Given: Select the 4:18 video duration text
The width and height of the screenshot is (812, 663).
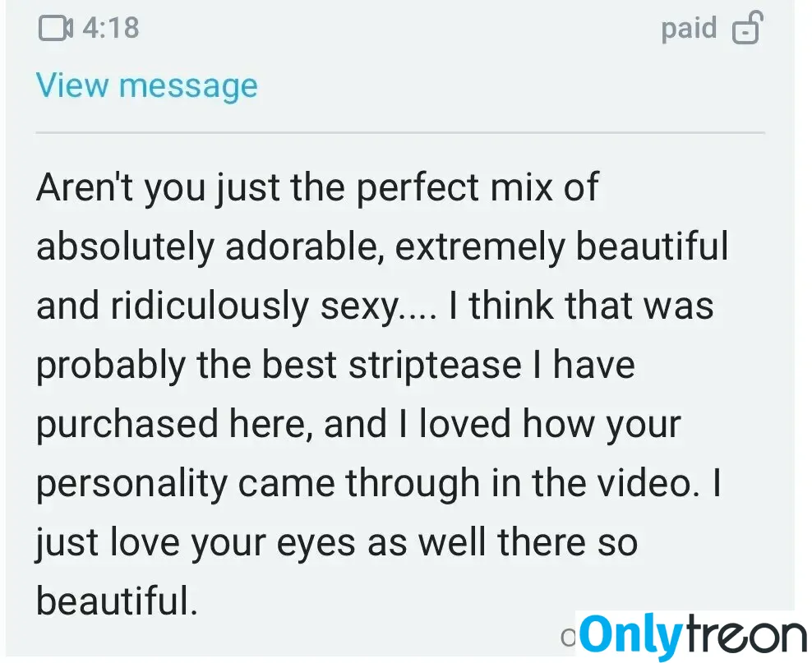Looking at the screenshot, I should [111, 28].
